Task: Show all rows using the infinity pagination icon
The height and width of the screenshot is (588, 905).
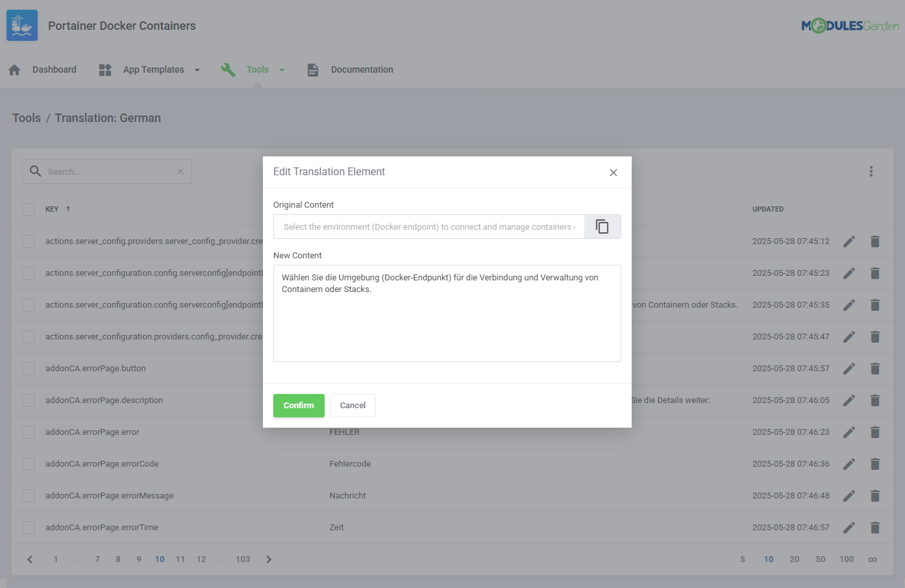Action: 872,559
